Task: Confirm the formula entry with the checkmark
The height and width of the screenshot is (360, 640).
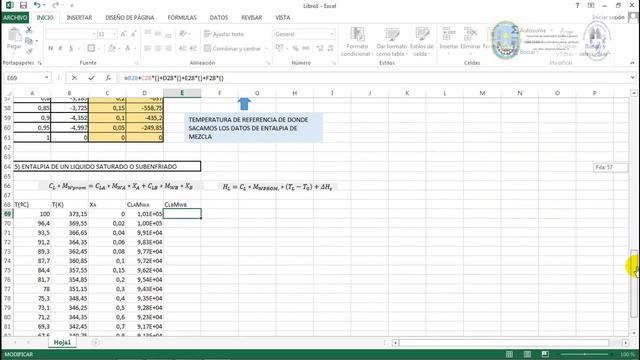Action: point(91,78)
